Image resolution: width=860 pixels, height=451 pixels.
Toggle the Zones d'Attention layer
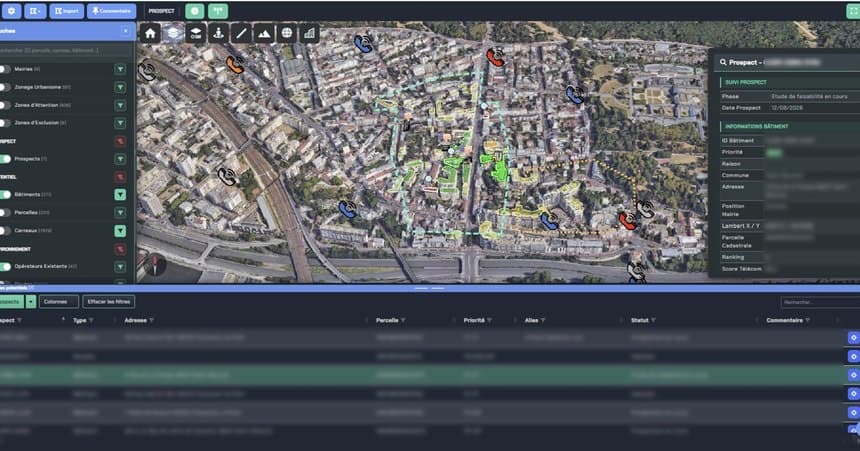coord(5,105)
